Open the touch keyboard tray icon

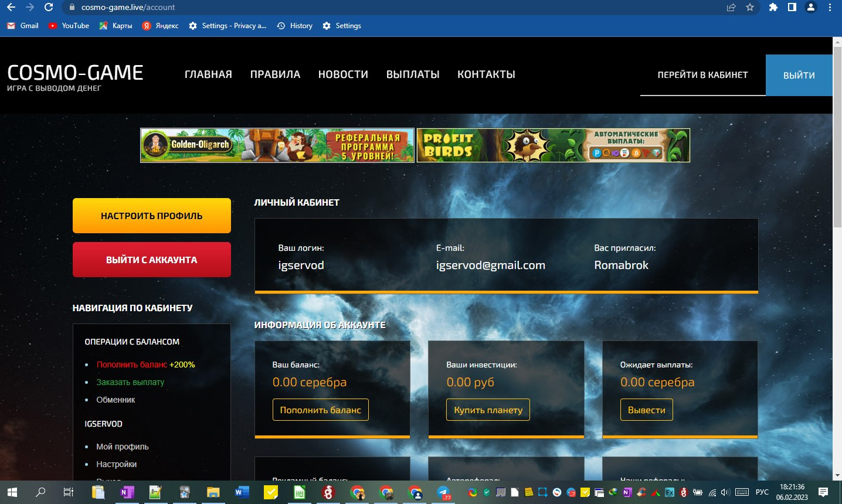(x=742, y=492)
